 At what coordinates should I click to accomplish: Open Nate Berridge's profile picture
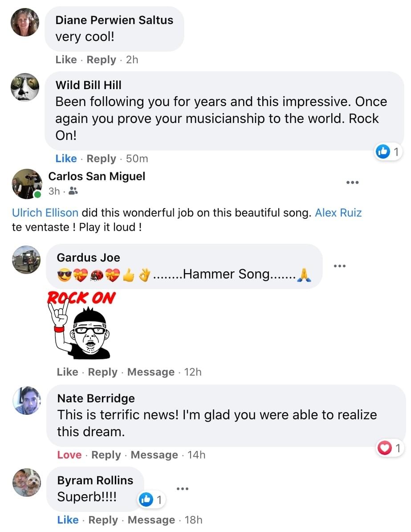click(27, 401)
